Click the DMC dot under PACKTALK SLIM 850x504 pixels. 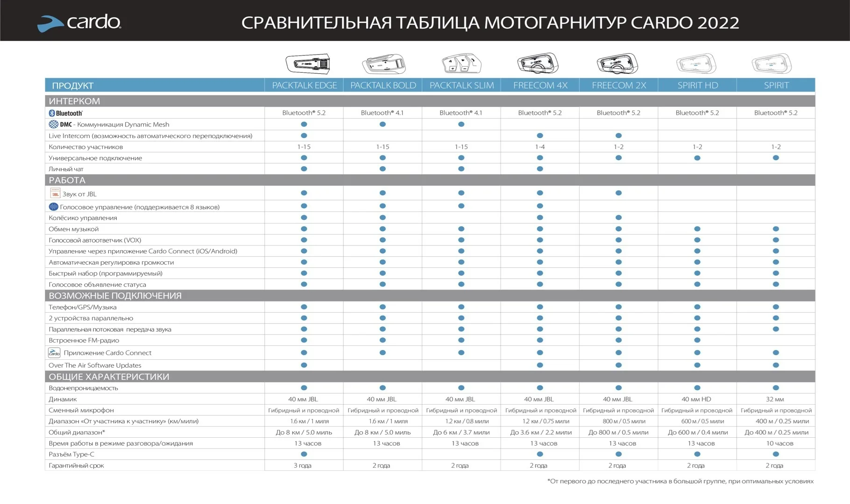461,124
